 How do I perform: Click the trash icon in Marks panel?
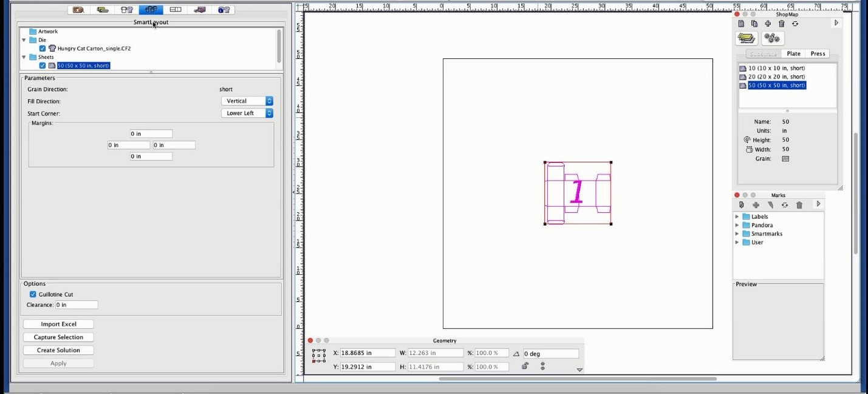point(799,205)
